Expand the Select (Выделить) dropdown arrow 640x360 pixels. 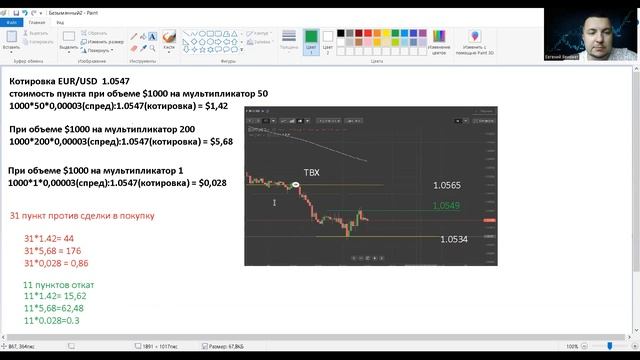click(69, 52)
